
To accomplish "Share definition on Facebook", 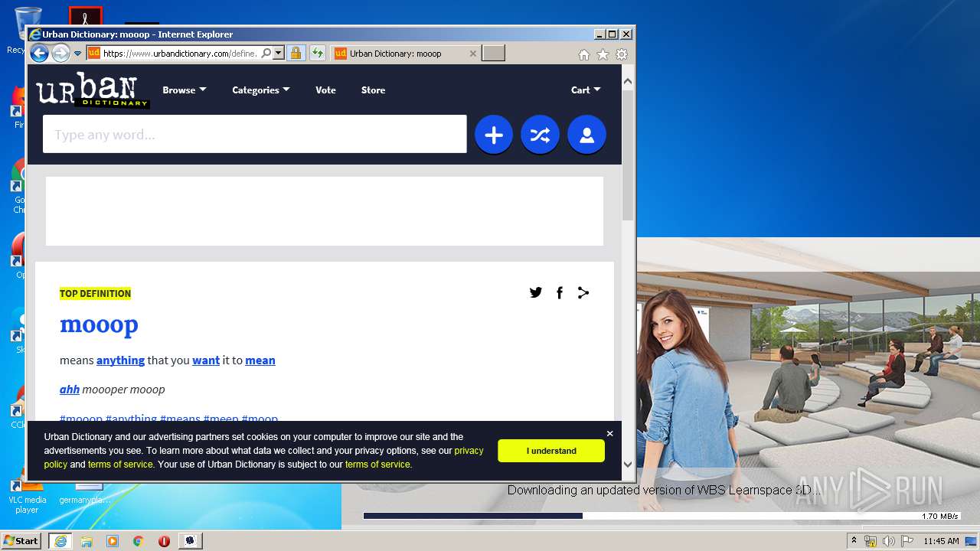I will [560, 292].
